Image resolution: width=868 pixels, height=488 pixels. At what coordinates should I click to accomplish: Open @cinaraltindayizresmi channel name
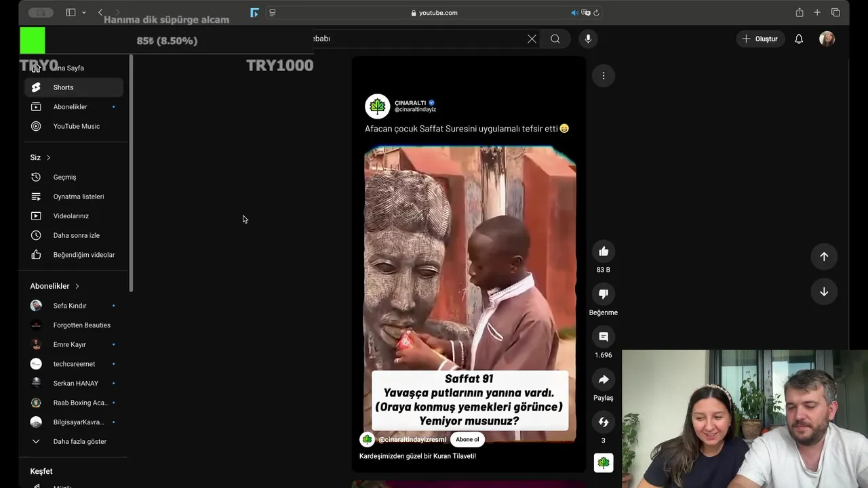[412, 440]
